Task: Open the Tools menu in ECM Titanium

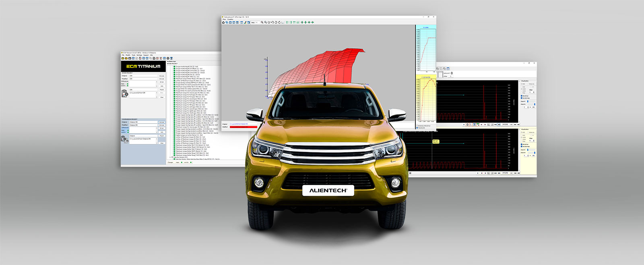Action: pyautogui.click(x=134, y=55)
